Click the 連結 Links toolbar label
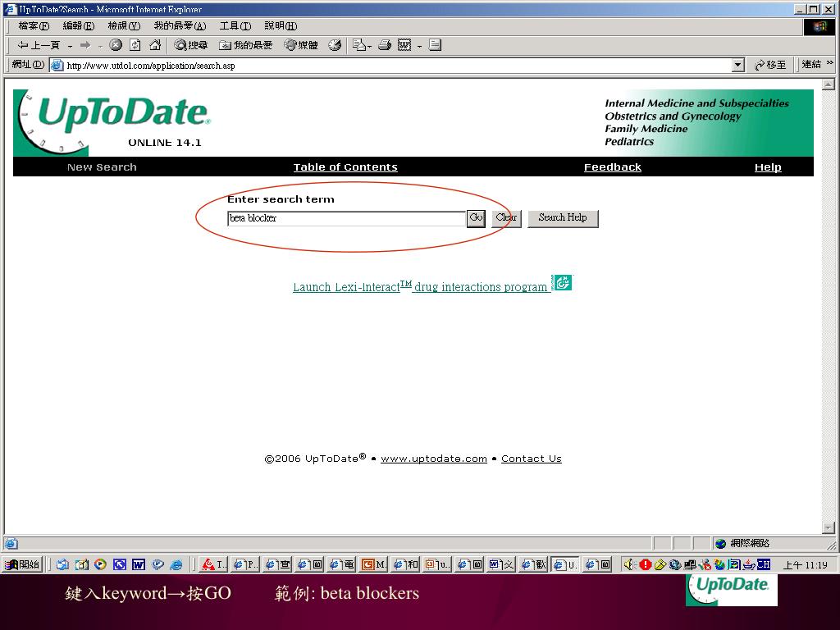 click(811, 64)
